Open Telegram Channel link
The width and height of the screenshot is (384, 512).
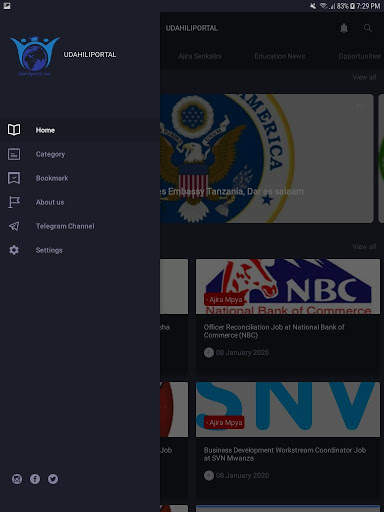coord(80,226)
